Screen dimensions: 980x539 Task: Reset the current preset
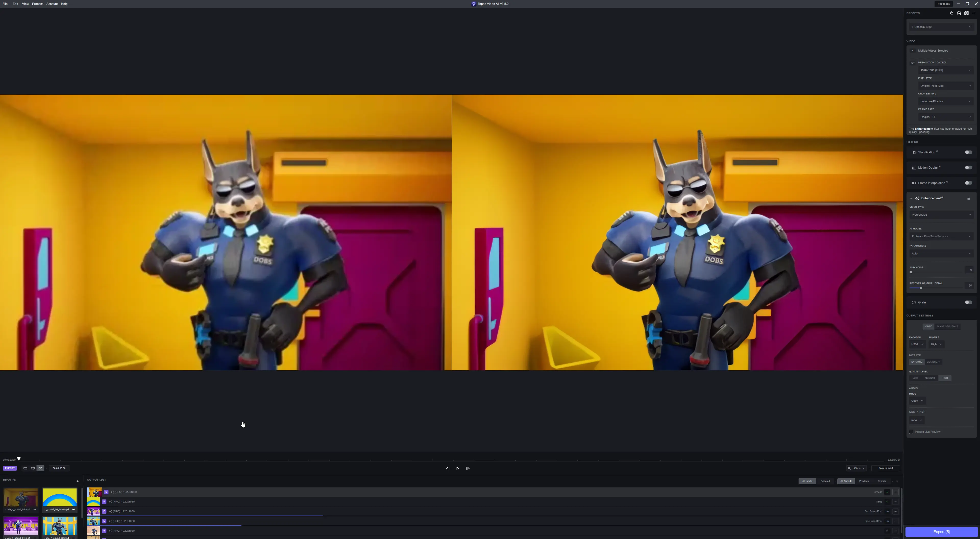tap(951, 13)
